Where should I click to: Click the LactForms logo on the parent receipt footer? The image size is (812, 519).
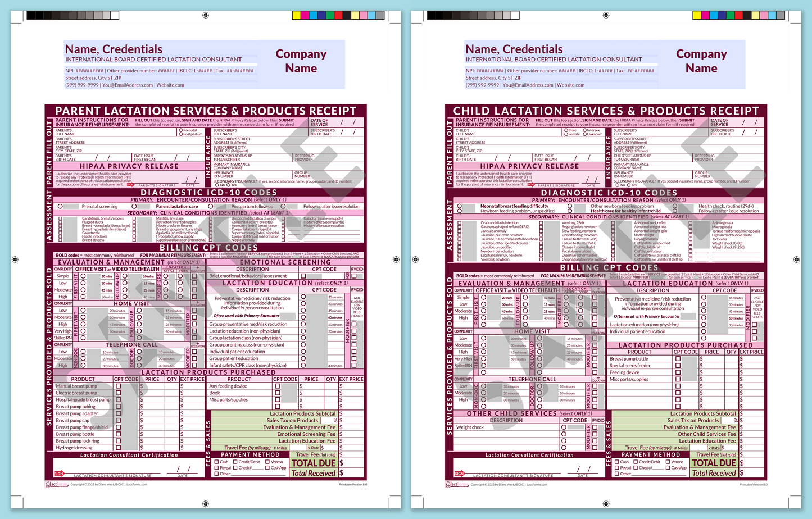tap(56, 484)
